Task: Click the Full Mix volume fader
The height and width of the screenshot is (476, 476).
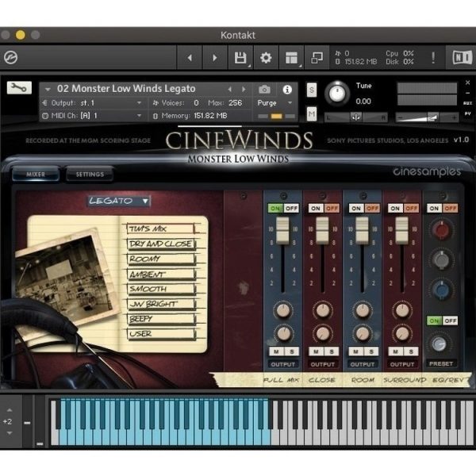Action: pyautogui.click(x=282, y=230)
